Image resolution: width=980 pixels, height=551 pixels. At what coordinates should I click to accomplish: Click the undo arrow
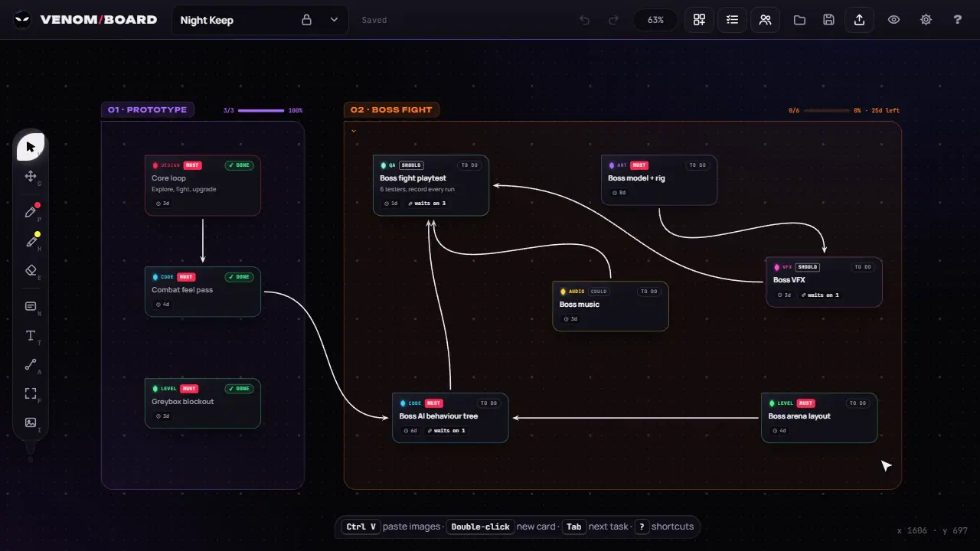point(585,20)
